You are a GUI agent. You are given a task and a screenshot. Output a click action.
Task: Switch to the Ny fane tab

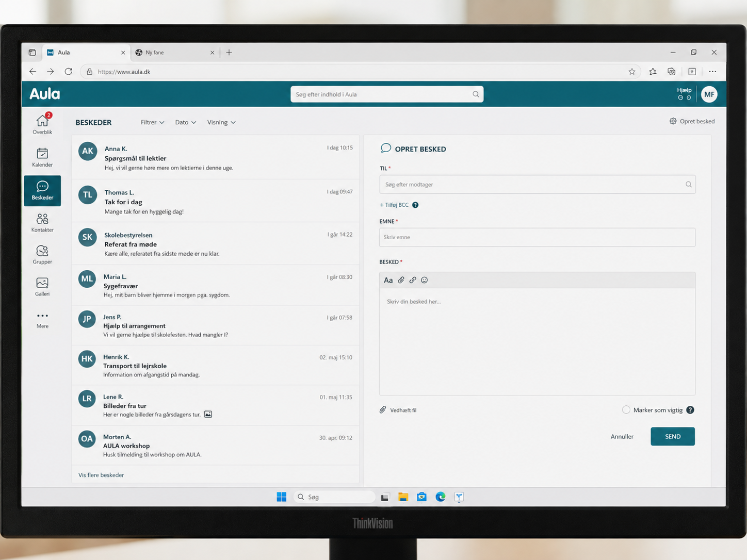[x=175, y=52]
